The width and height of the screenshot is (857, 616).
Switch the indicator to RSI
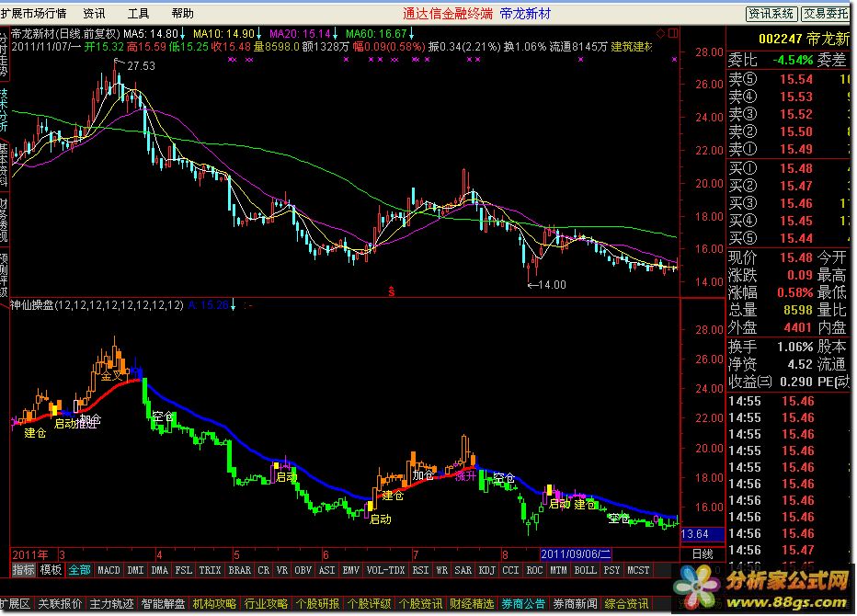[x=420, y=570]
